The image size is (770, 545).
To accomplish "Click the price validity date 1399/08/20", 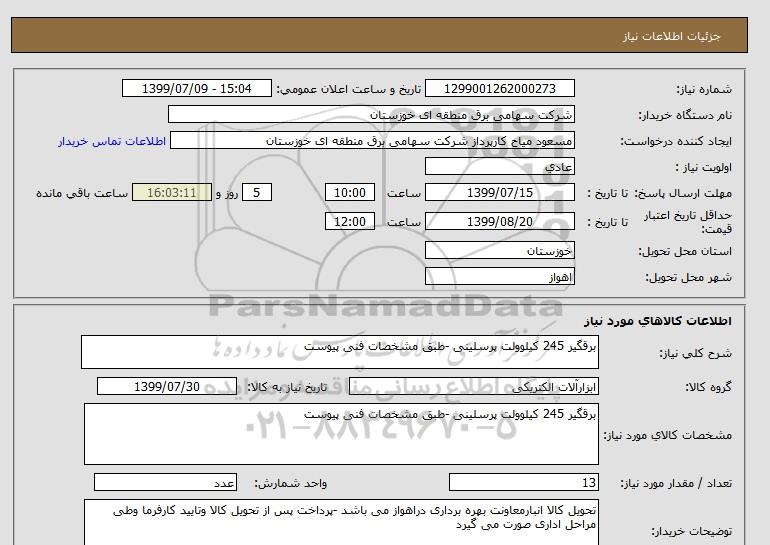I will [x=499, y=221].
